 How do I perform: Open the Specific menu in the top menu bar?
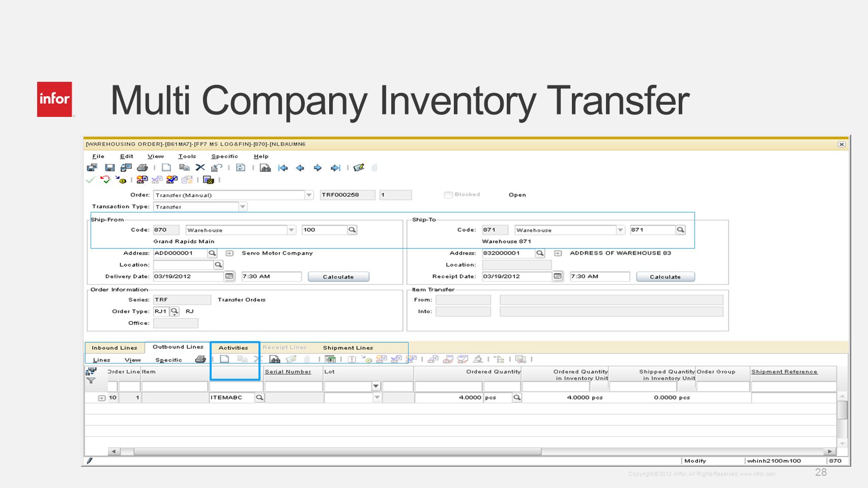[x=224, y=157]
